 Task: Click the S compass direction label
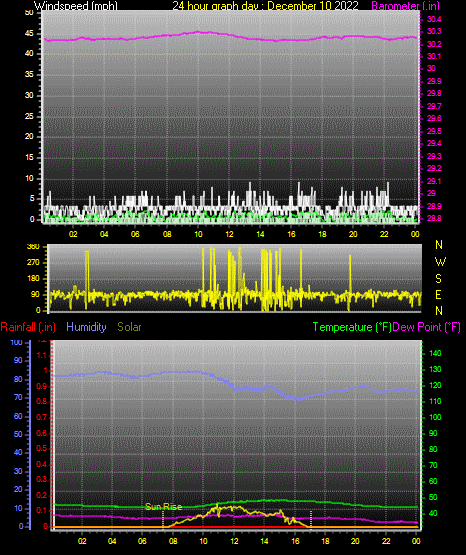[x=438, y=279]
